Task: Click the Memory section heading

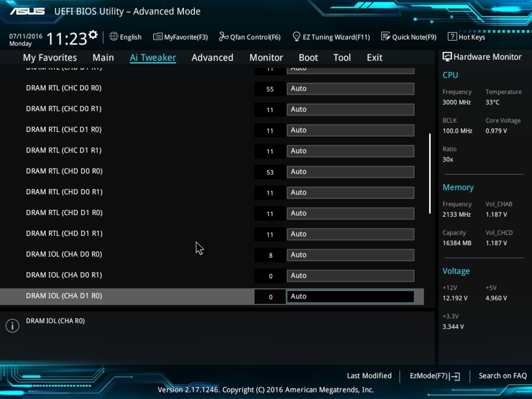Action: 458,187
